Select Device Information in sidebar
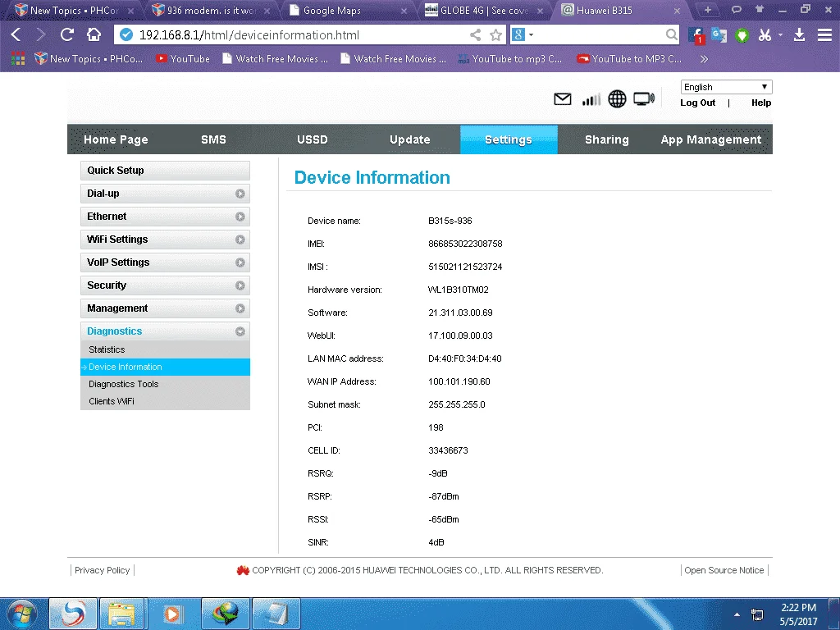 click(165, 367)
